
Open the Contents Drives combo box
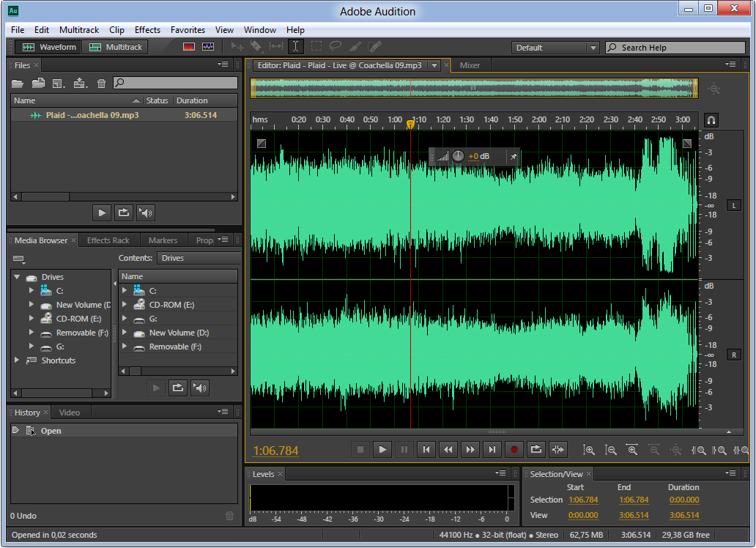click(199, 258)
